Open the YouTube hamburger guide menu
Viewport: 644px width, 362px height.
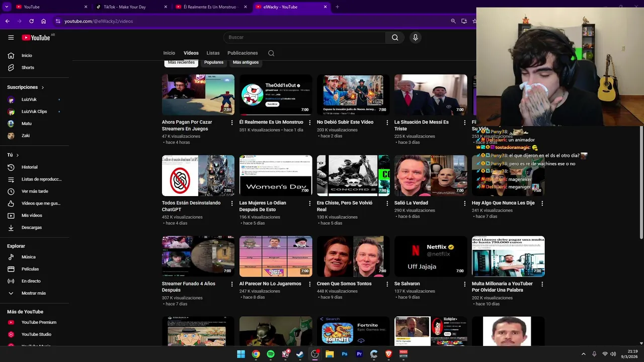[x=11, y=38]
